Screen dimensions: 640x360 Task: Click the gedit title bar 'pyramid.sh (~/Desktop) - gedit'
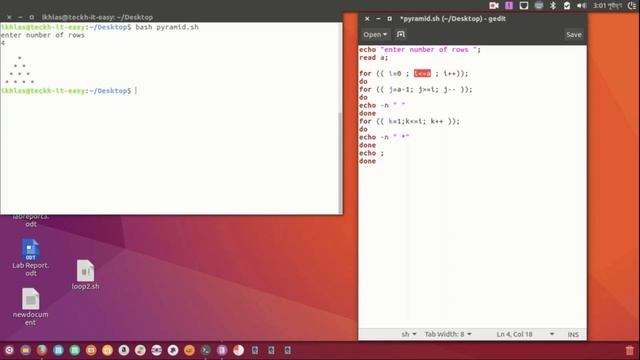pos(453,19)
